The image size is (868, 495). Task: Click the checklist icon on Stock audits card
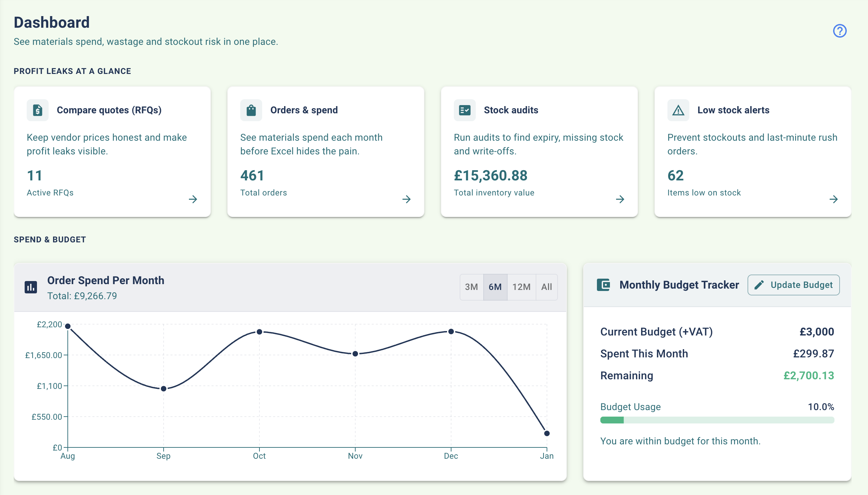464,110
